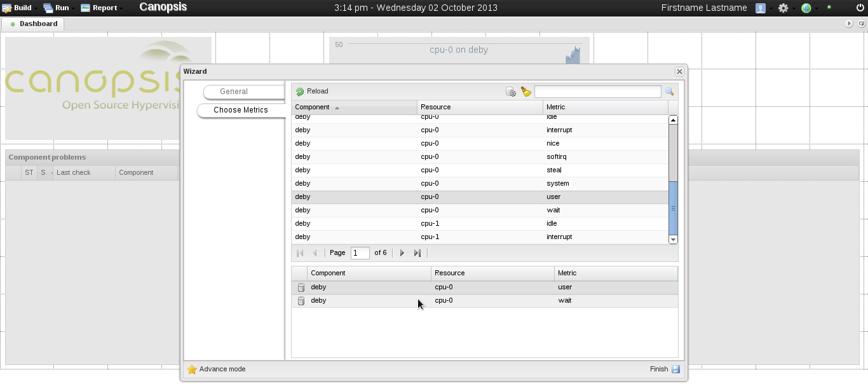Select the cpu-0 interrupt metric row
Viewport: 868px width, 386px height.
pyautogui.click(x=480, y=130)
